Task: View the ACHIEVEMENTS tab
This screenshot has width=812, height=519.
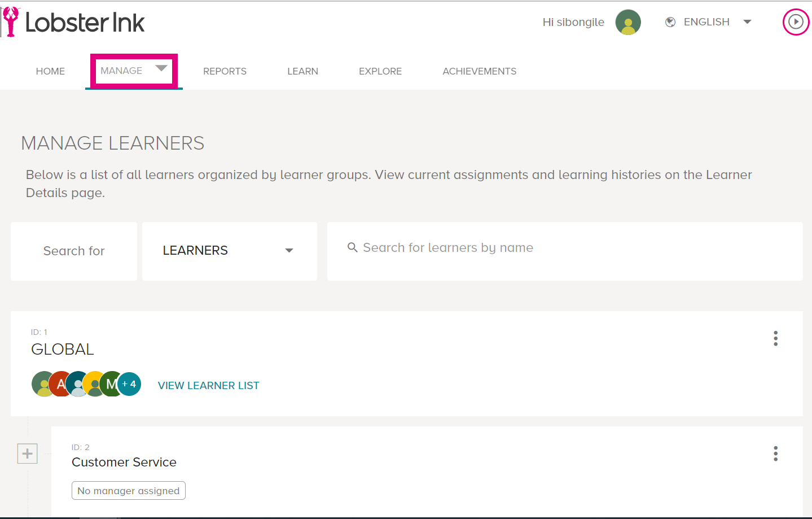Action: coord(479,71)
